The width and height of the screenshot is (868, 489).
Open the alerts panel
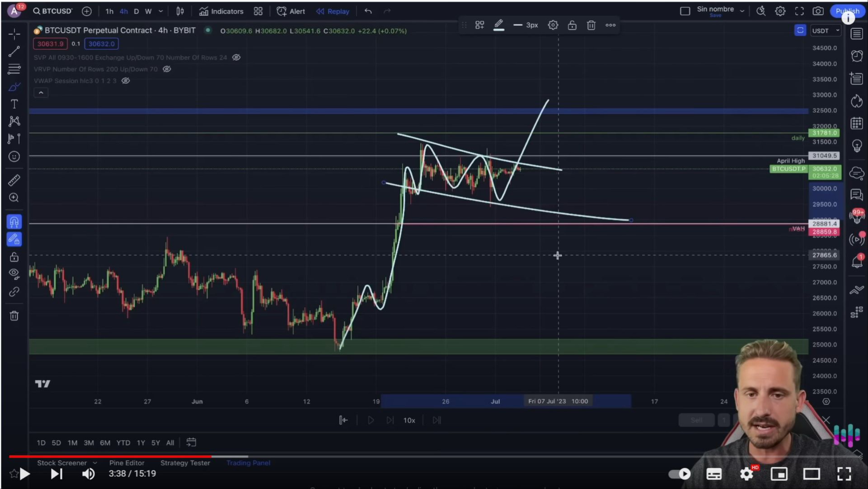point(857,56)
